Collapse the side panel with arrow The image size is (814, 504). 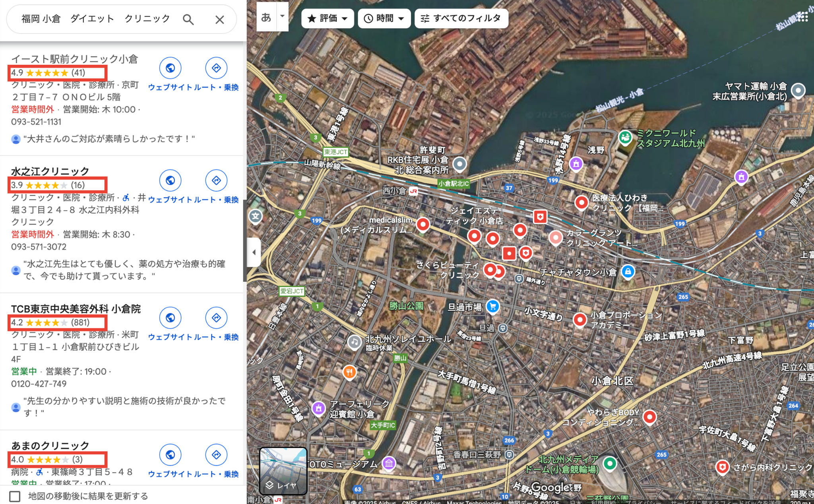click(x=254, y=252)
